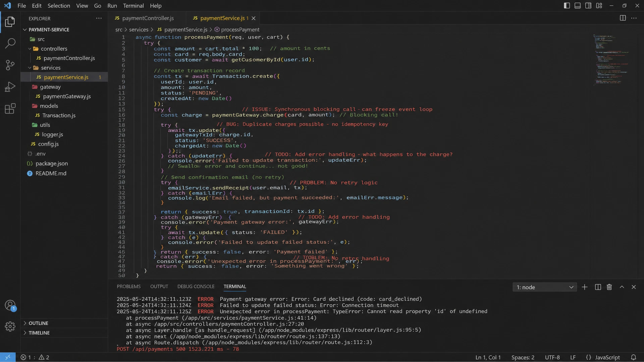Click line number 16 in gutter
The width and height of the screenshot is (644, 362).
[x=121, y=115]
